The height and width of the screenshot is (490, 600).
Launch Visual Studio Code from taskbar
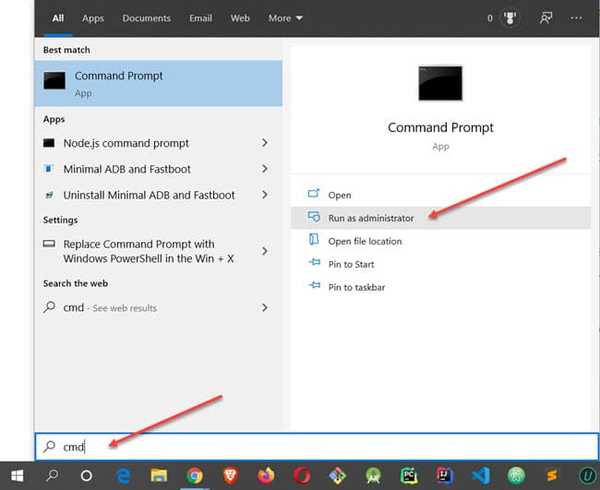pyautogui.click(x=481, y=476)
